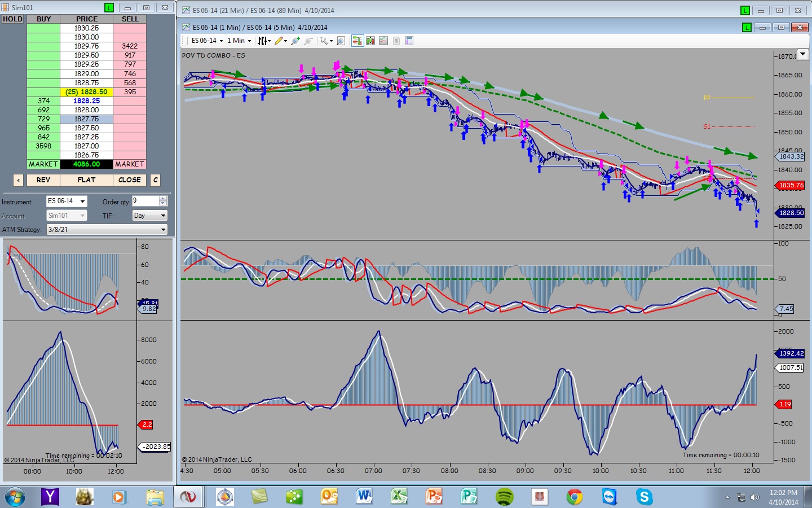Viewport: 812px width, 508px height.
Task: Click the (25) 1828.50 last price cell
Action: tap(87, 92)
